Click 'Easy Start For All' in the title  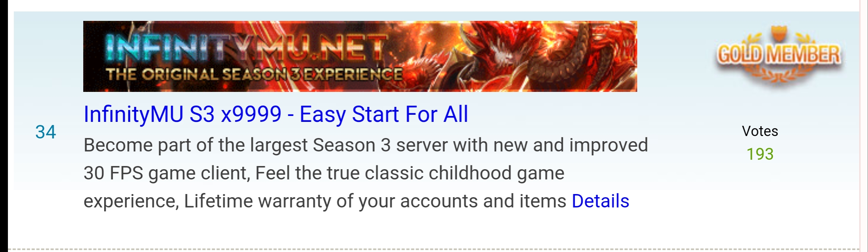tap(384, 114)
